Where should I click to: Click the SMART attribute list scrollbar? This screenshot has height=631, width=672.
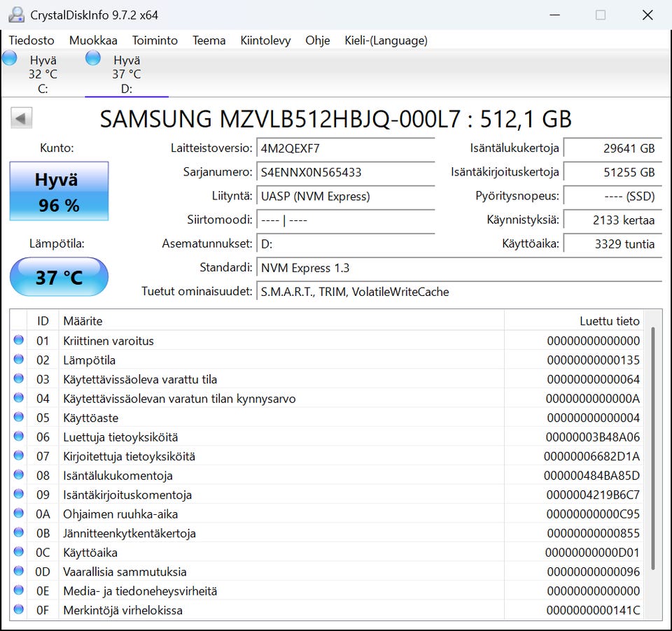click(x=653, y=448)
